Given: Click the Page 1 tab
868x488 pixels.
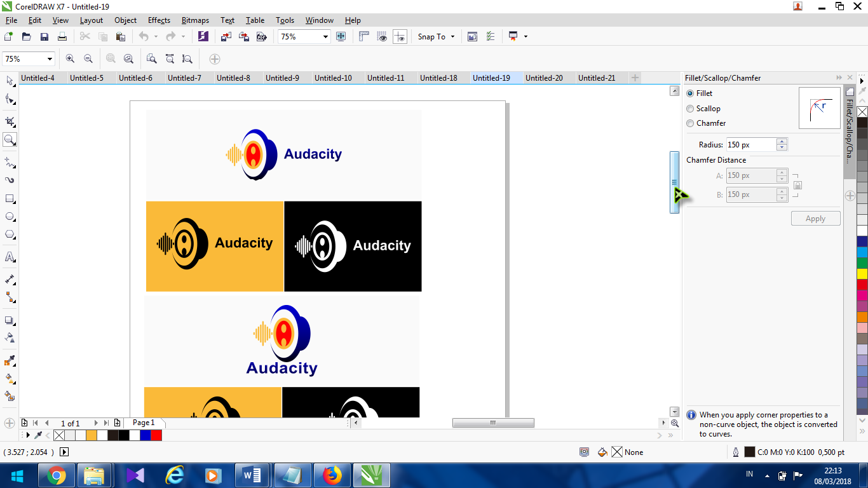Looking at the screenshot, I should [x=144, y=423].
